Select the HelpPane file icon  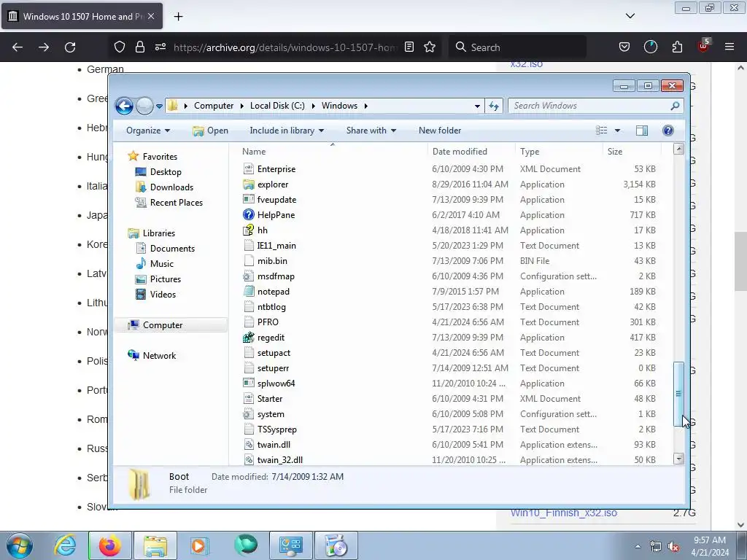tap(248, 215)
